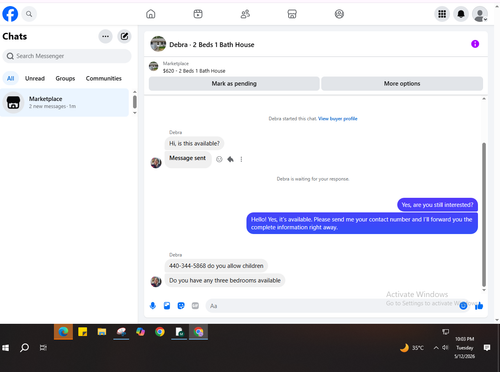
Task: Open more menu beside Message sent
Action: click(x=241, y=159)
